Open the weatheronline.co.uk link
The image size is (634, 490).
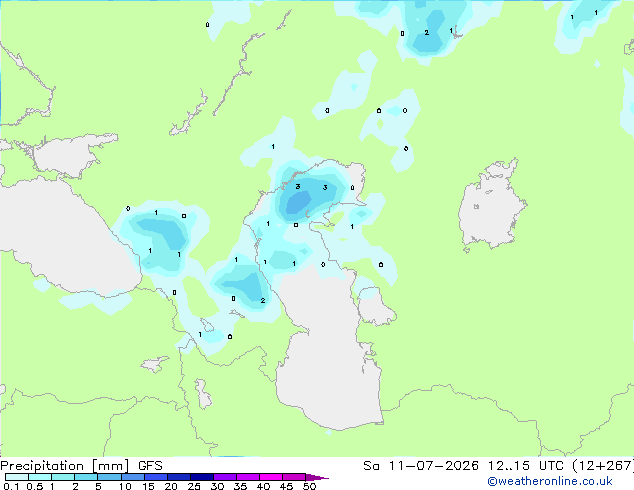[550, 481]
